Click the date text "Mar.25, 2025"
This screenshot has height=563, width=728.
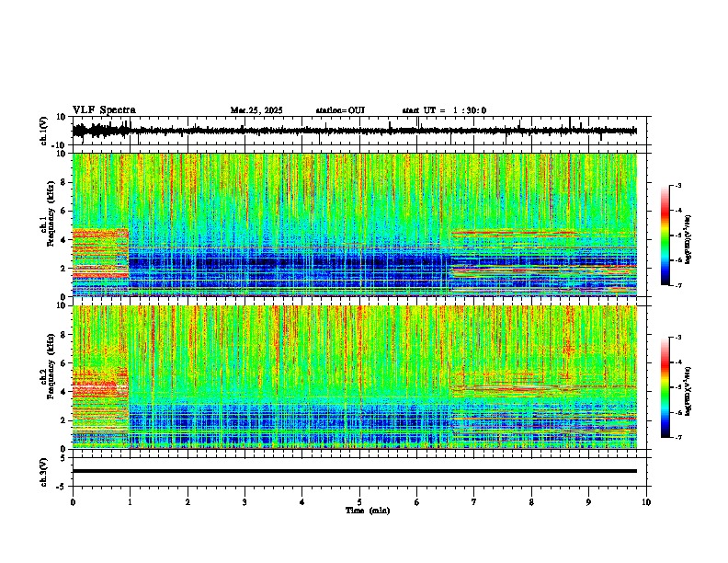point(256,110)
